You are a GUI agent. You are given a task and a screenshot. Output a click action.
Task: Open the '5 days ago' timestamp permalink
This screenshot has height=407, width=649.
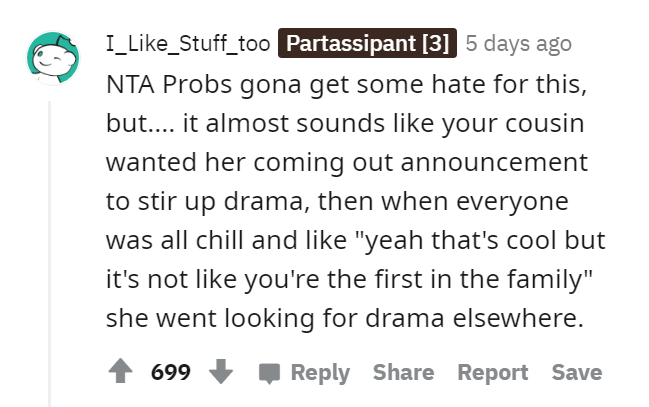(518, 43)
